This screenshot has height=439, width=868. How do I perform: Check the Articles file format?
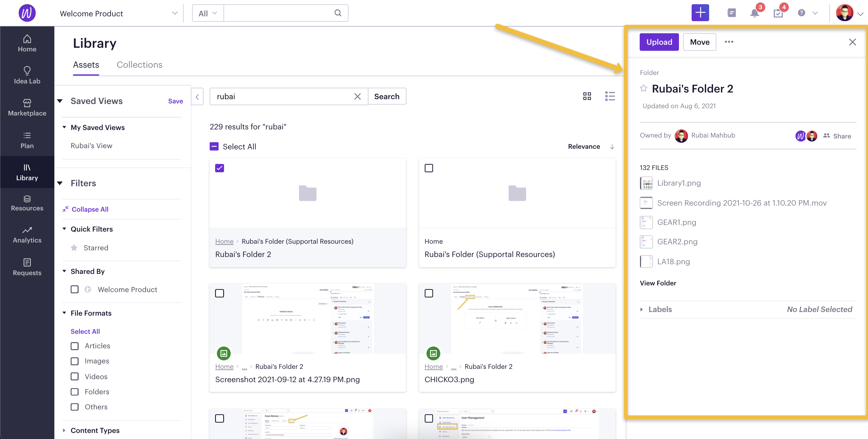click(x=75, y=346)
